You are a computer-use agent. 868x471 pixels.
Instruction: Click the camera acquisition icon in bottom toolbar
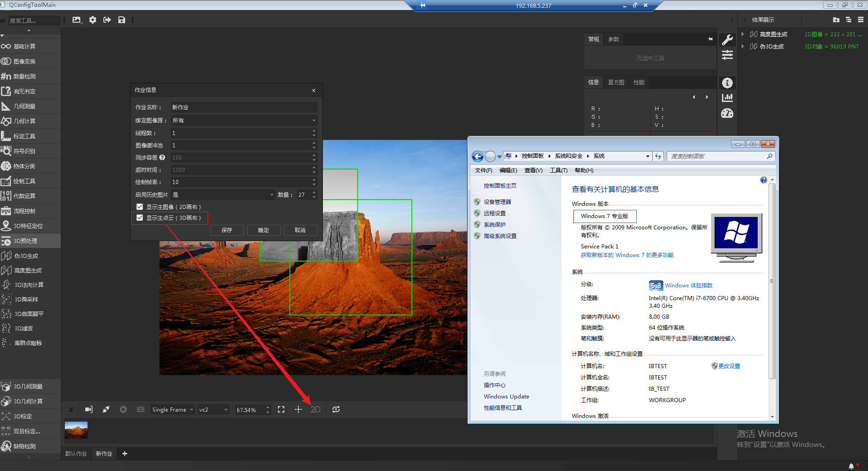(89, 409)
